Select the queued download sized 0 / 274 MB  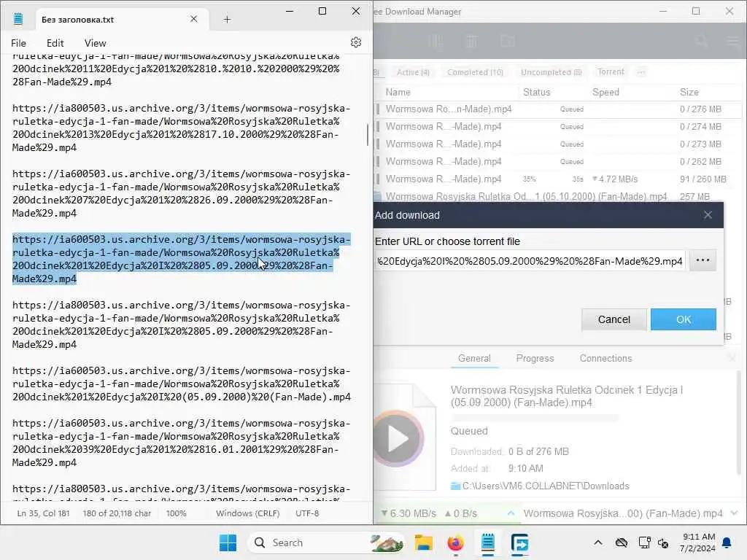pos(559,127)
